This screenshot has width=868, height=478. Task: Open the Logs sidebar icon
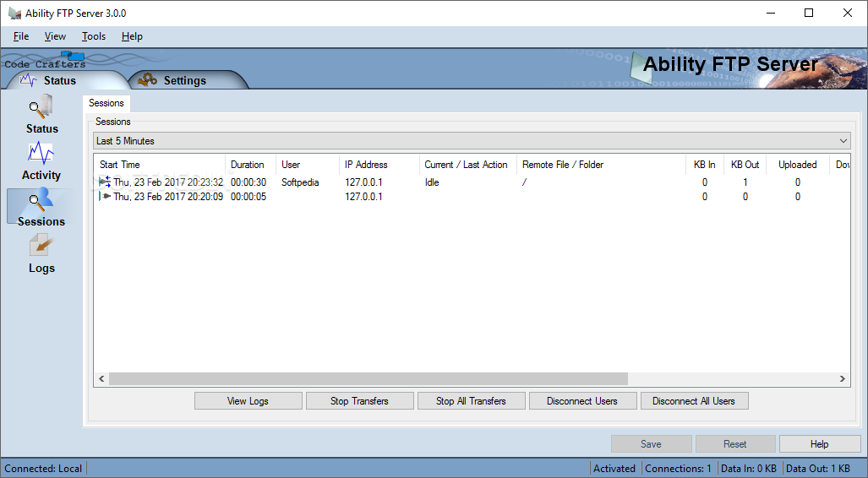click(x=41, y=254)
